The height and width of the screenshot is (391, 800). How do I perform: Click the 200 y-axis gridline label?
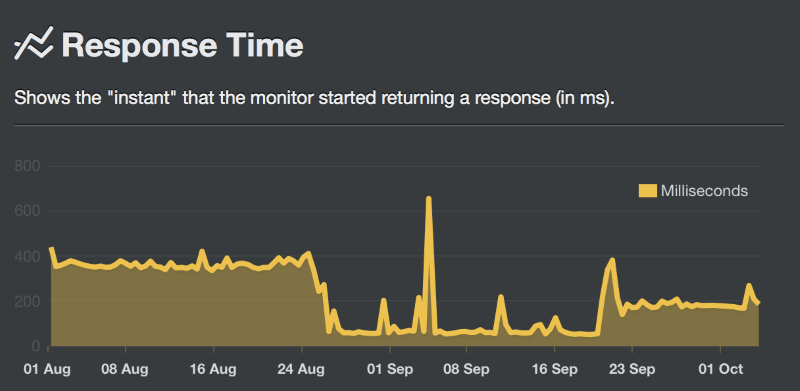tap(28, 301)
